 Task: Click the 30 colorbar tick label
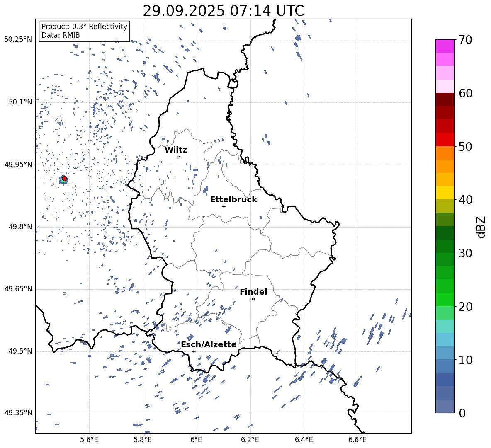click(x=465, y=253)
